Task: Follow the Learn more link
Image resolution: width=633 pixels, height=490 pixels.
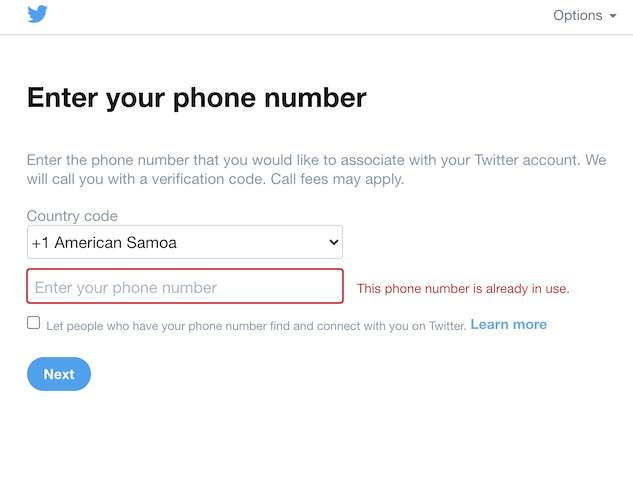Action: coord(508,325)
